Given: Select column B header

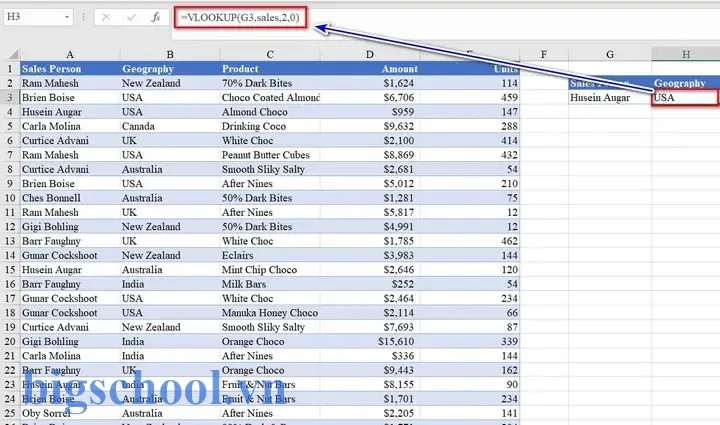Looking at the screenshot, I should click(170, 55).
